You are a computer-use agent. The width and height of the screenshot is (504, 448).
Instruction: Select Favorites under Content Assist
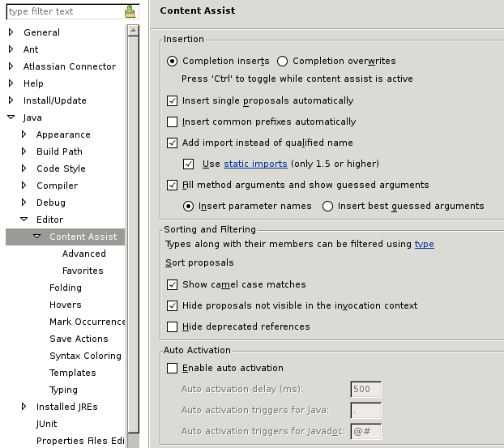pos(83,271)
